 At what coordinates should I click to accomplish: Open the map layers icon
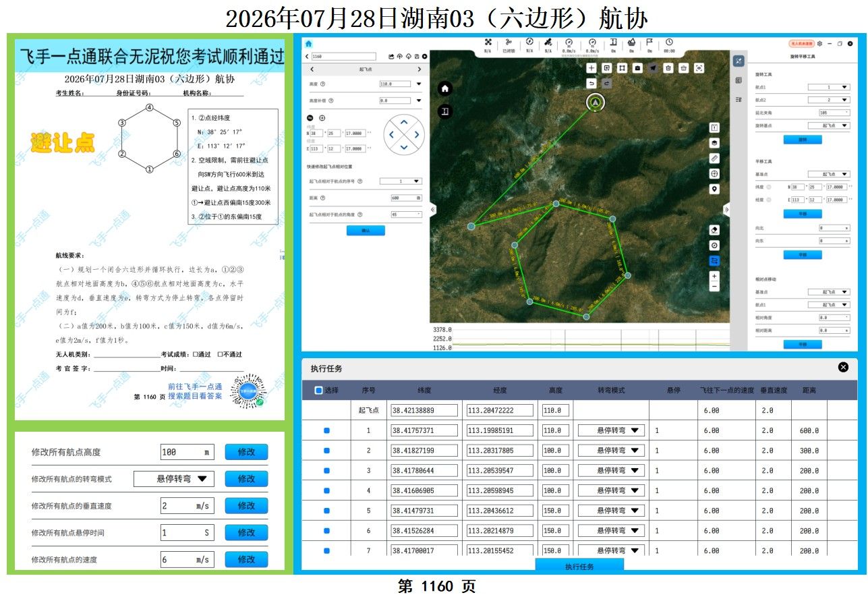click(x=715, y=143)
